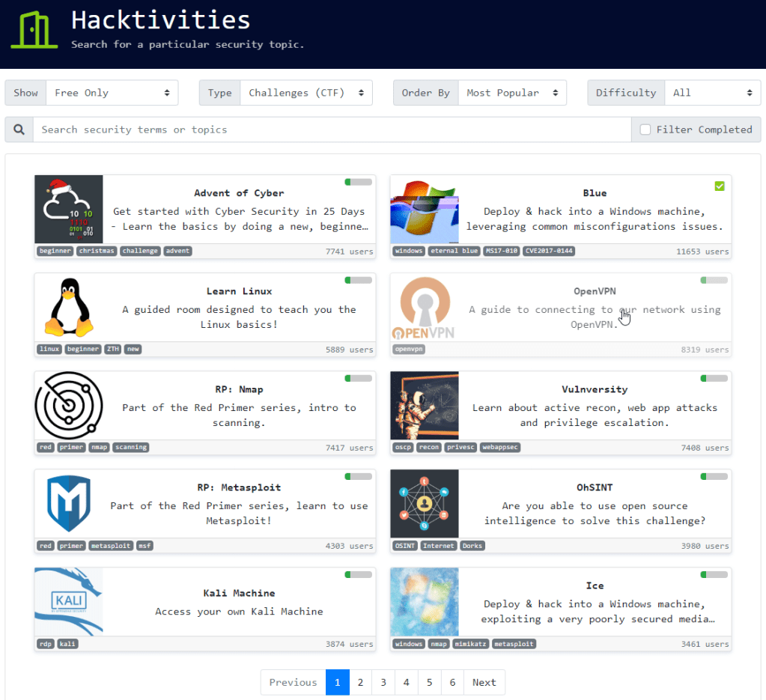Go to page 3 in pagination
Viewport: 766px width, 700px height.
tap(383, 682)
